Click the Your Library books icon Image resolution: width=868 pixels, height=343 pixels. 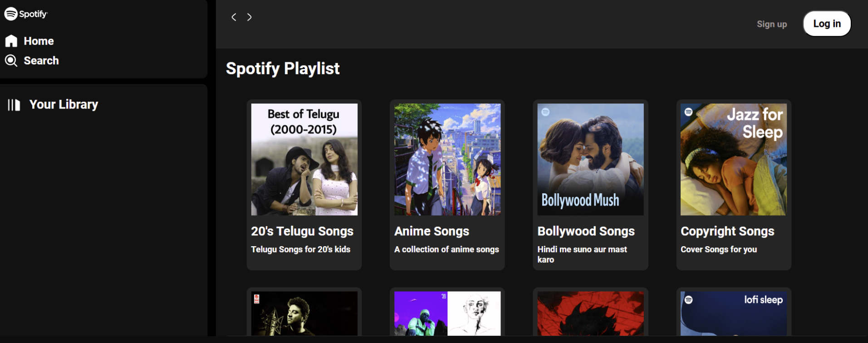[x=14, y=105]
